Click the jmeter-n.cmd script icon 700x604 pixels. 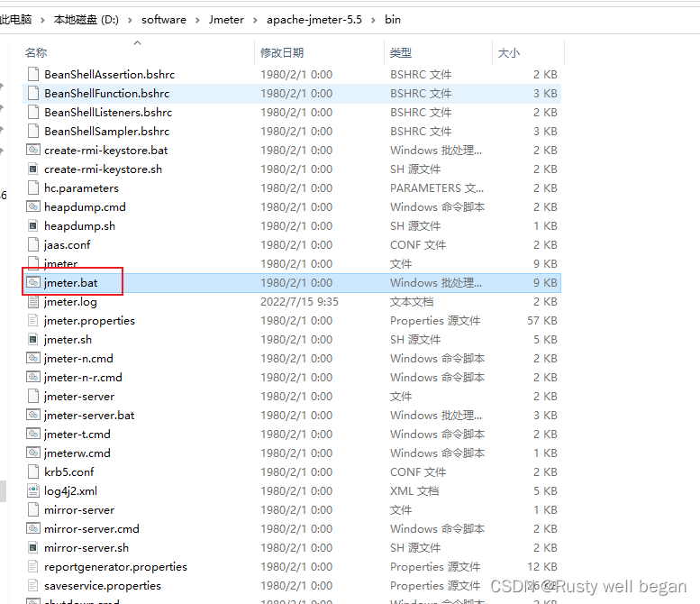pos(33,358)
